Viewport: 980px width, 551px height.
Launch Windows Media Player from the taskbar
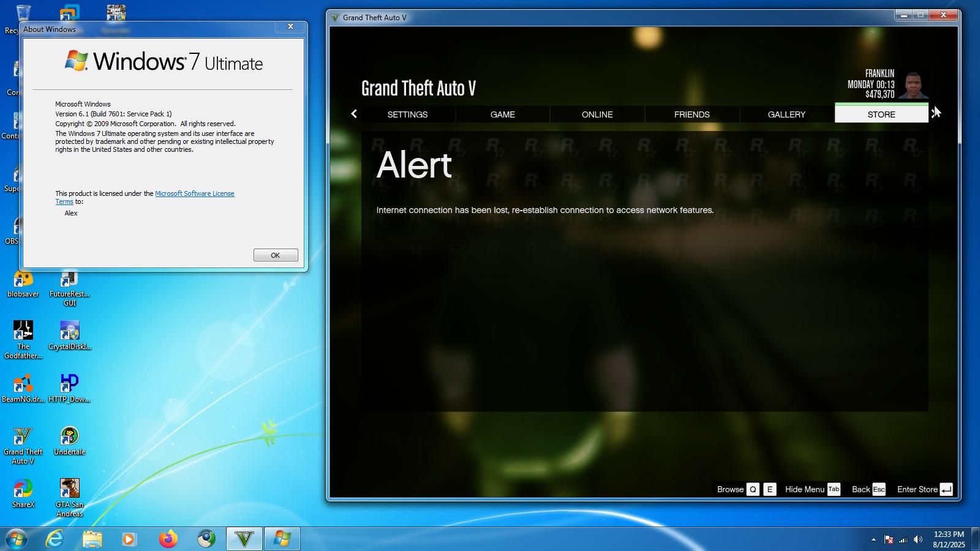point(129,539)
